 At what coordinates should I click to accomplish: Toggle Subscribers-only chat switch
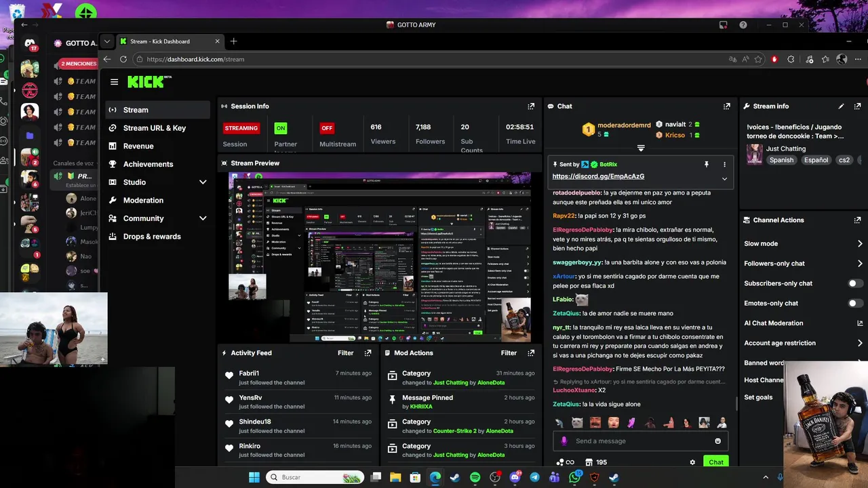click(x=856, y=283)
